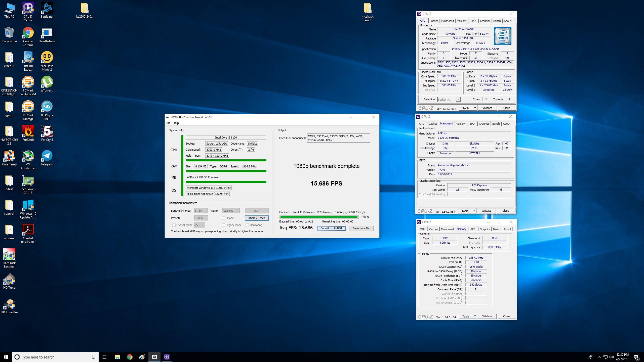This screenshot has height=362, width=644.
Task: Toggle the Legacy mode checkbox
Action: coord(223,225)
